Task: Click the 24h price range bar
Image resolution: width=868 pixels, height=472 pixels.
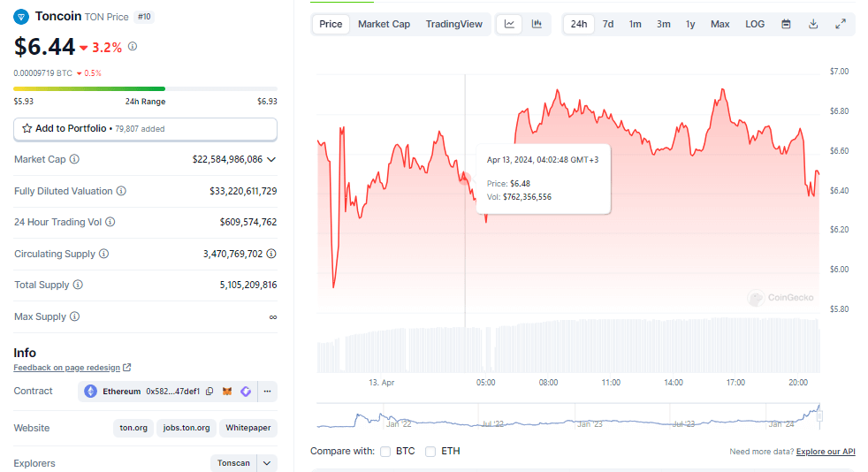Action: point(145,88)
